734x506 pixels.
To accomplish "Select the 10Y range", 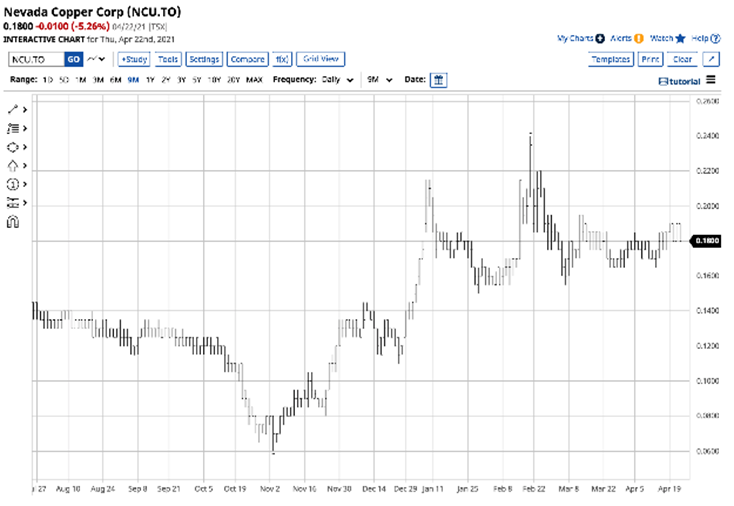I will point(214,80).
